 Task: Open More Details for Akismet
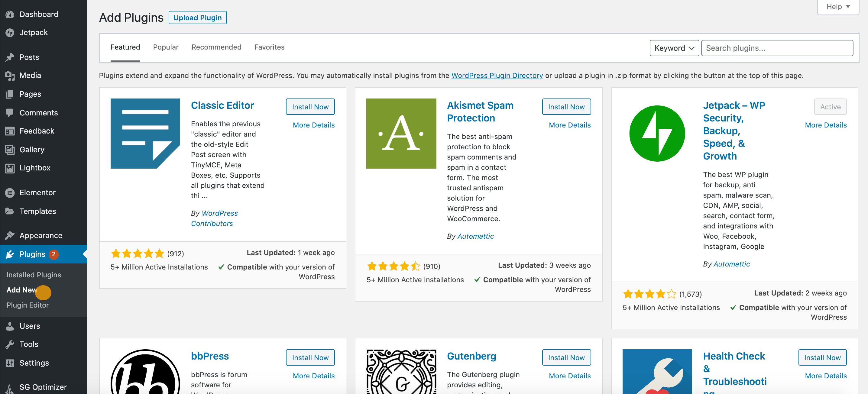[x=569, y=125]
